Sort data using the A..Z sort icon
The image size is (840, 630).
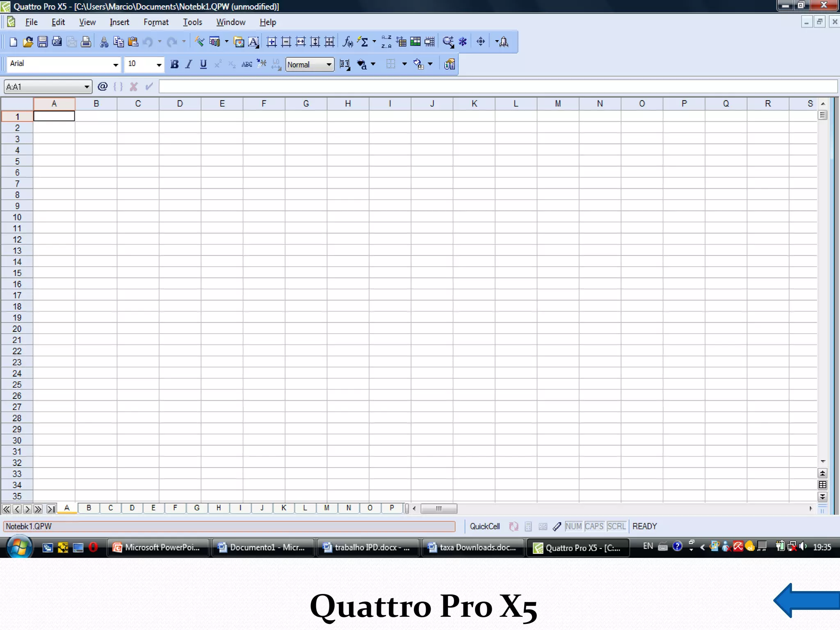[386, 42]
